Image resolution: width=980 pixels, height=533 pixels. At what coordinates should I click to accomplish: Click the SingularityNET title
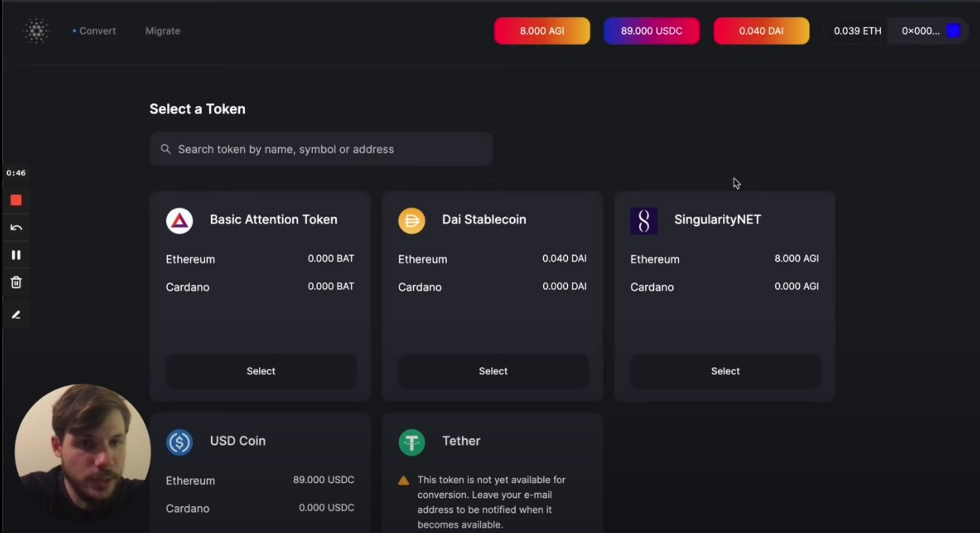point(718,220)
